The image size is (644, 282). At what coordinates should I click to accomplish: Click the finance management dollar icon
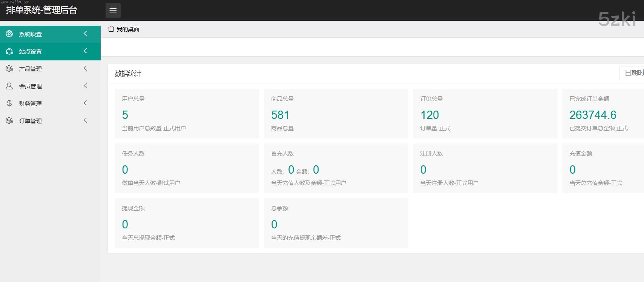tap(9, 103)
